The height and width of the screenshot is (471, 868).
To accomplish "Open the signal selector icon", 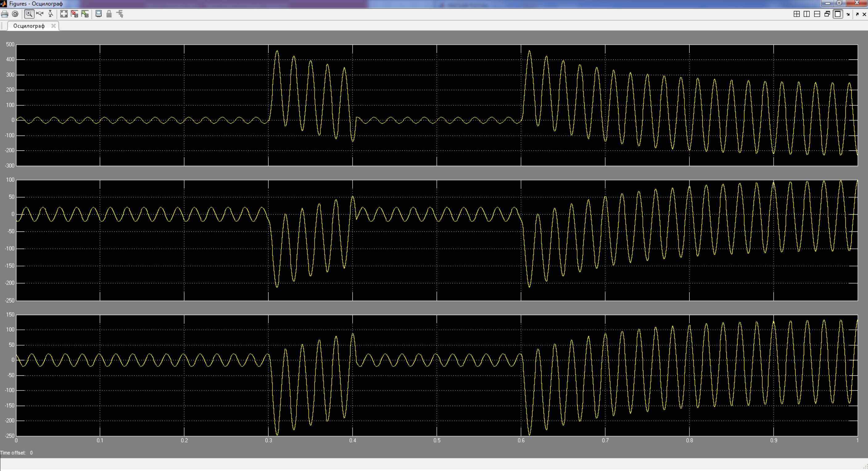I will (120, 14).
